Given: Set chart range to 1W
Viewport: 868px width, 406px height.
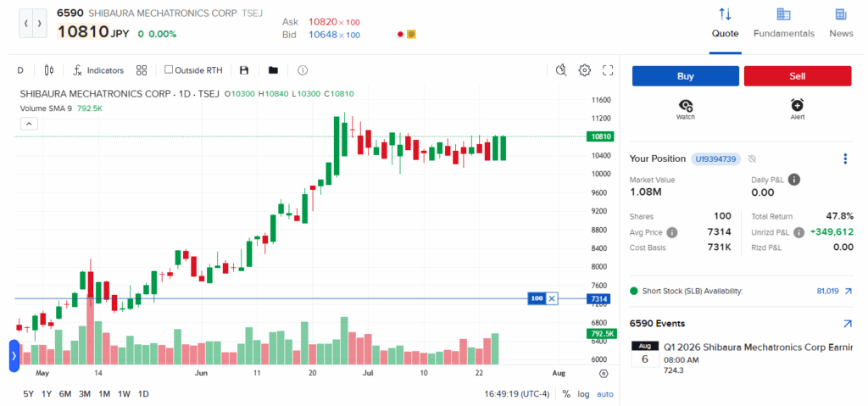Looking at the screenshot, I should 124,394.
